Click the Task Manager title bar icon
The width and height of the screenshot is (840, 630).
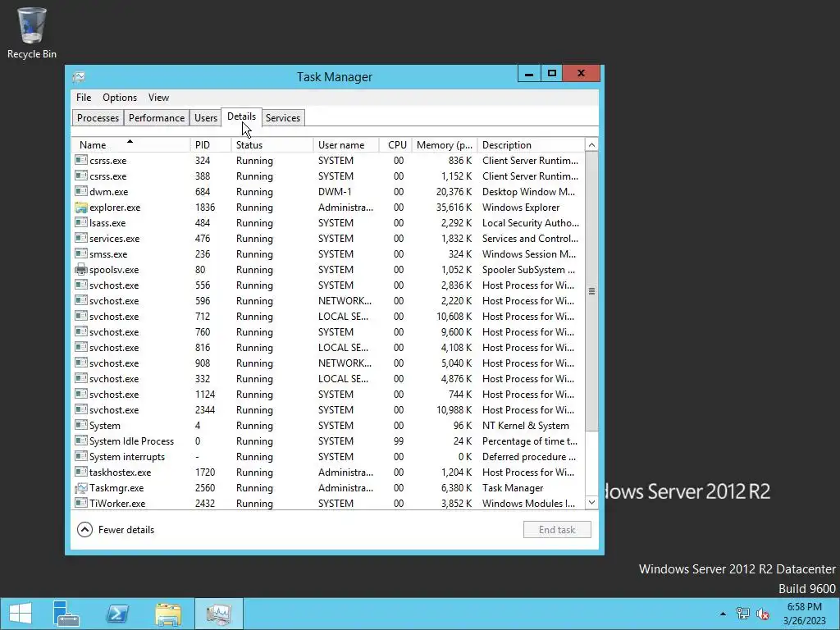click(80, 77)
